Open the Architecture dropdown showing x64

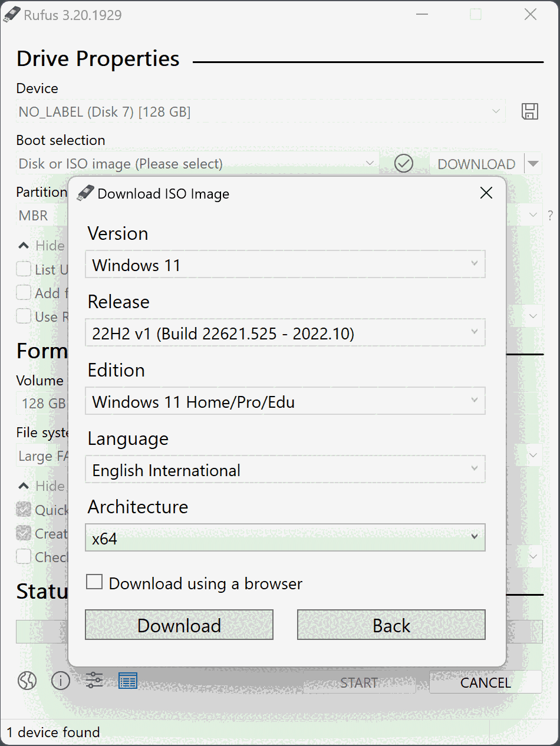coord(285,537)
